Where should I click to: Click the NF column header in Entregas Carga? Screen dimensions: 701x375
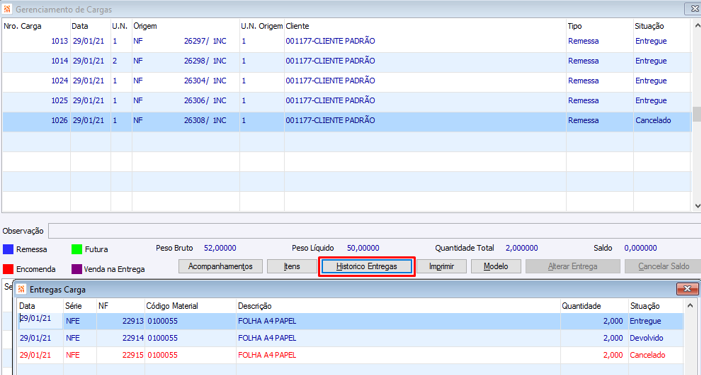[x=103, y=306]
